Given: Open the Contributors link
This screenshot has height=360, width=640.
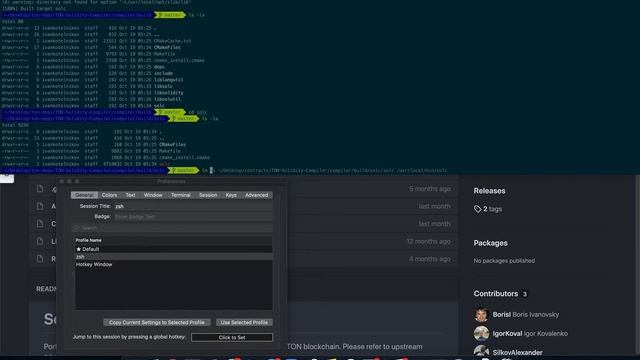Looking at the screenshot, I should [500, 294].
